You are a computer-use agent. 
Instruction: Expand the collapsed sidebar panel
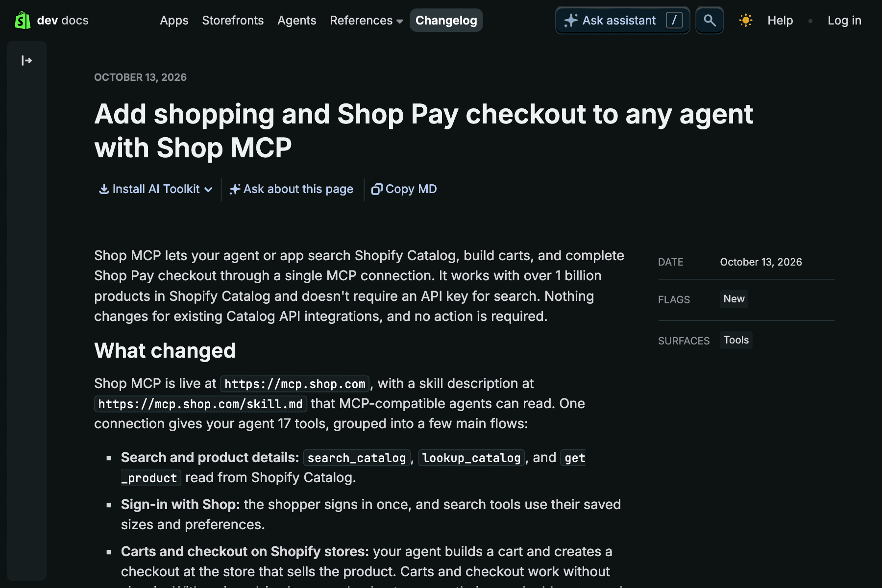pyautogui.click(x=27, y=60)
